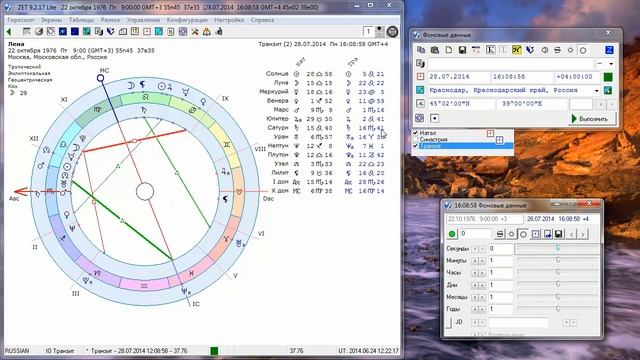Open the Экраны menu
Image resolution: width=640 pixels, height=360 pixels.
[x=51, y=20]
